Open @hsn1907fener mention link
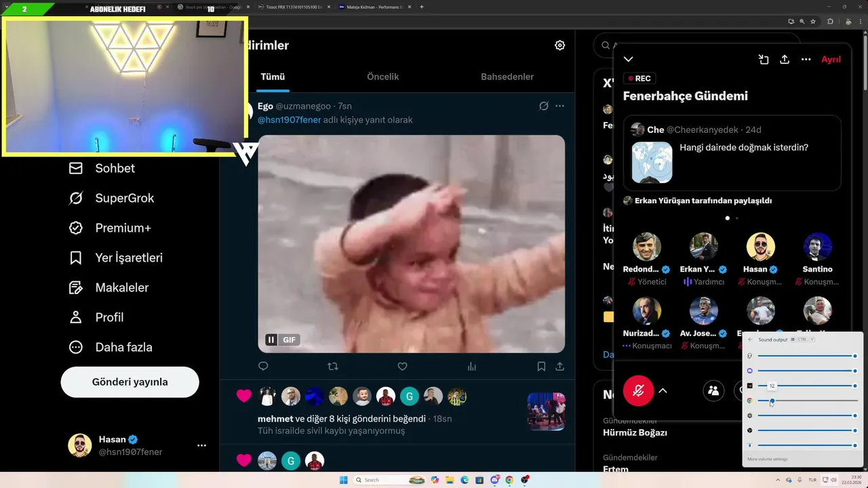The image size is (868, 488). click(289, 120)
